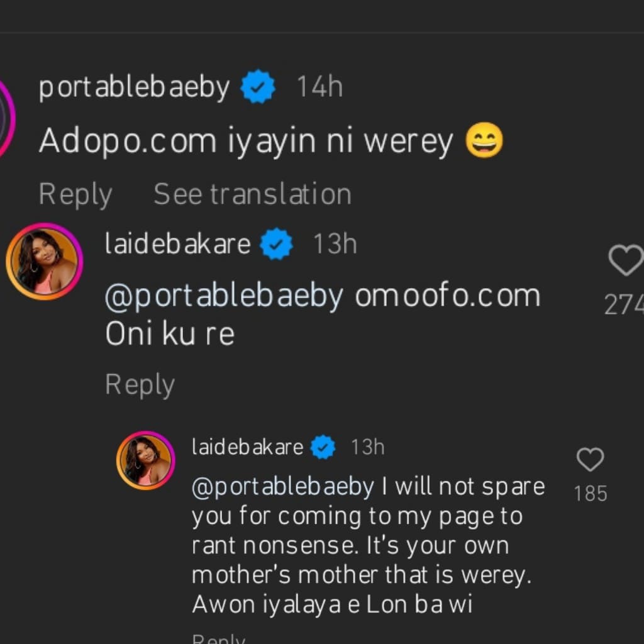Image resolution: width=644 pixels, height=644 pixels.
Task: Tap the heart icon on laidebakare's first reply
Action: coord(626,260)
